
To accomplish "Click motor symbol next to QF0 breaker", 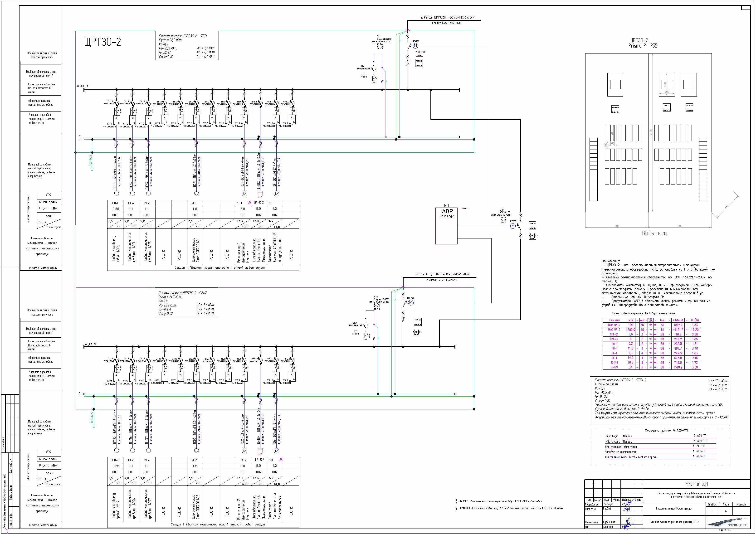I will pyautogui.click(x=513, y=226).
